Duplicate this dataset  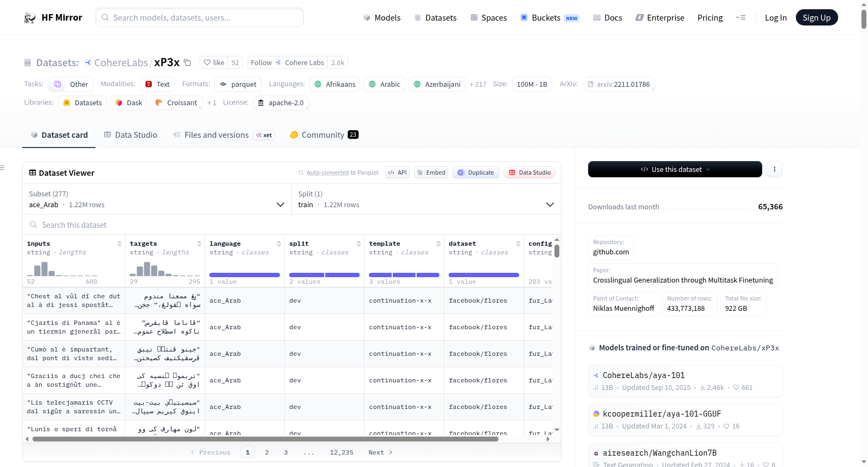(476, 172)
